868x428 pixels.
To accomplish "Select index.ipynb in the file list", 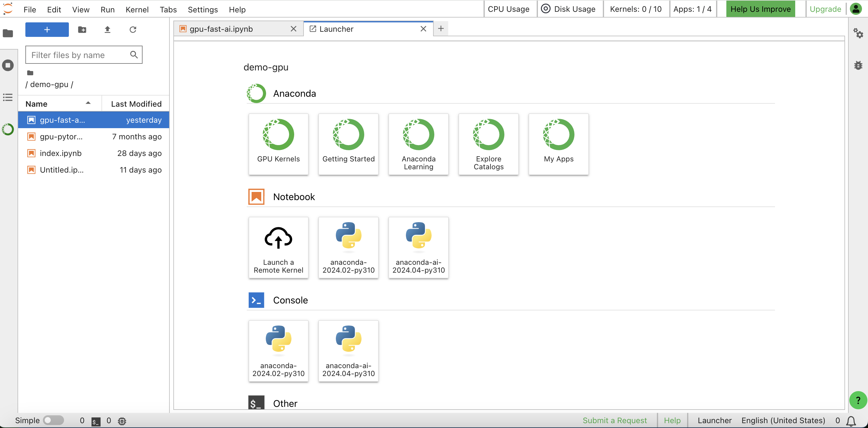I will tap(94, 153).
